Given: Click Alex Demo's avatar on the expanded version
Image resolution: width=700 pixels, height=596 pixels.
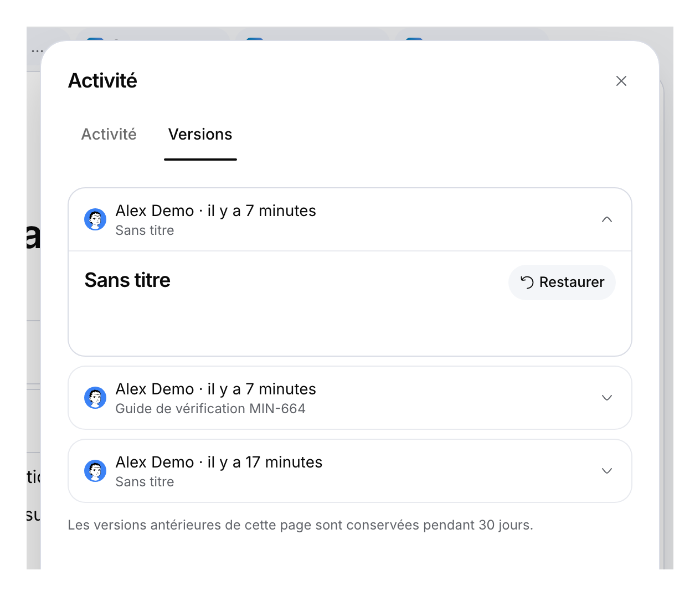Looking at the screenshot, I should pyautogui.click(x=95, y=219).
